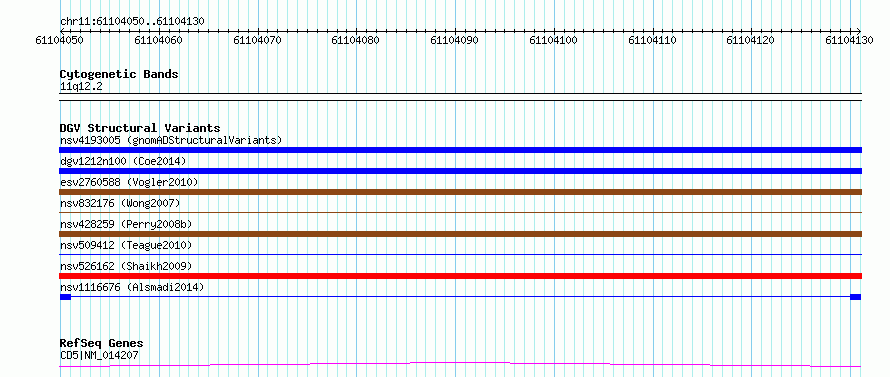
Task: Click the nsv1116676 Alsmadi2014 label
Action: [x=132, y=287]
